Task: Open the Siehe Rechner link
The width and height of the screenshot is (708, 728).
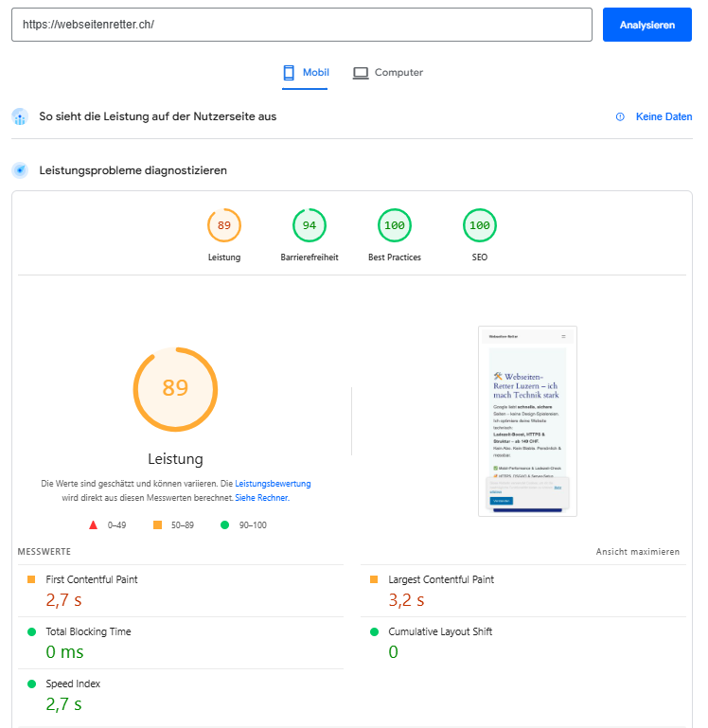Action: tap(262, 498)
